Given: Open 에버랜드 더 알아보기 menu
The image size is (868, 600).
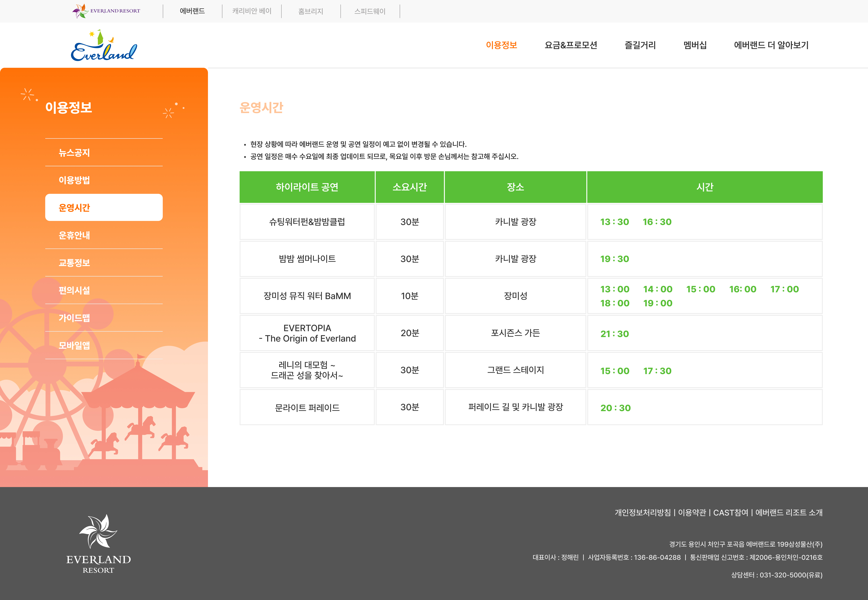Looking at the screenshot, I should coord(771,45).
